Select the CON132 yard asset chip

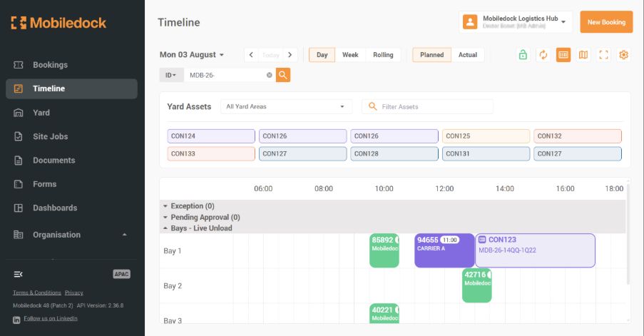pos(578,136)
